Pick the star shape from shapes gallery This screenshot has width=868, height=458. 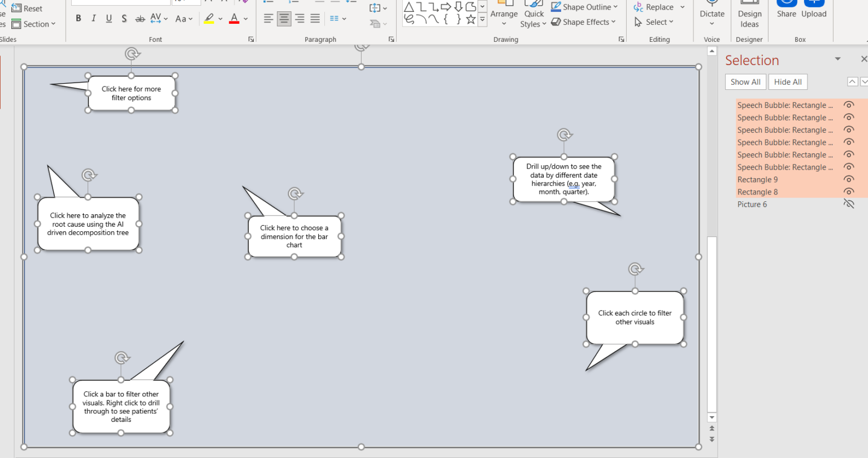pyautogui.click(x=470, y=19)
